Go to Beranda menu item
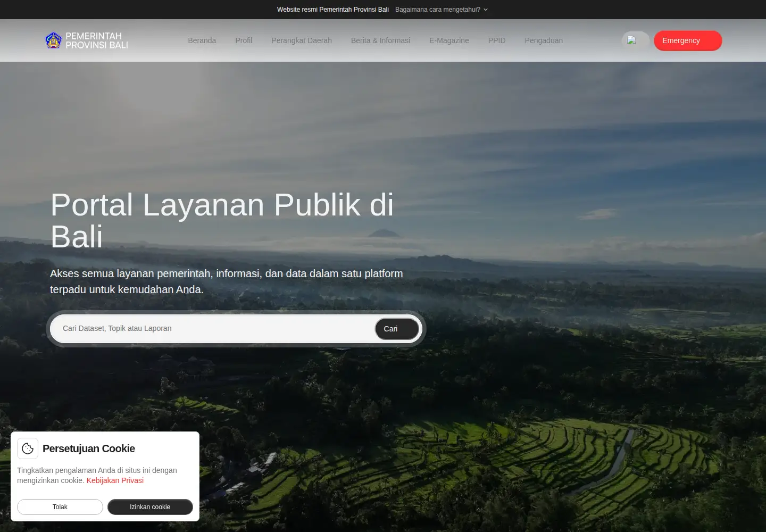Image resolution: width=766 pixels, height=532 pixels. (x=202, y=40)
